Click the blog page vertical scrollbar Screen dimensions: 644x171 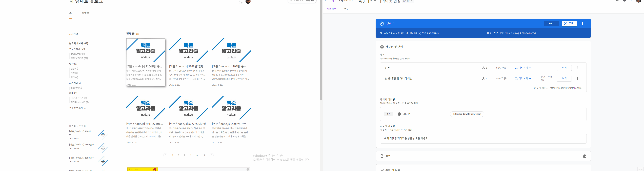(321, 50)
